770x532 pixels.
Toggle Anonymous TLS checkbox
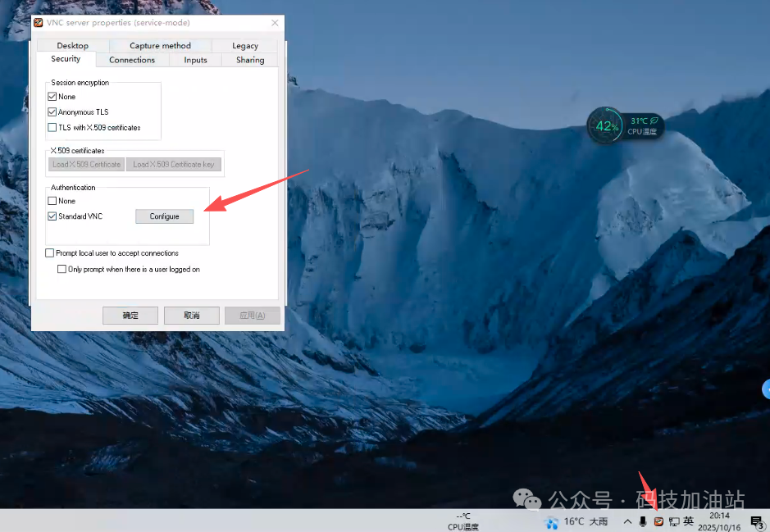pos(52,112)
